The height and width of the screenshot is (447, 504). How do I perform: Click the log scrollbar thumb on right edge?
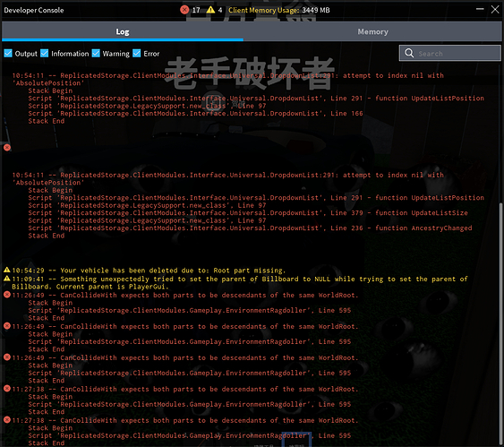501,324
